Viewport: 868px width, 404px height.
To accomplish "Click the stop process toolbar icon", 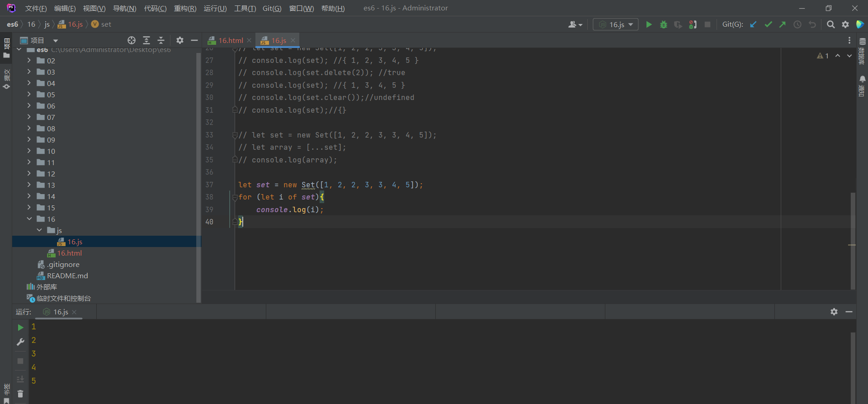I will pos(708,24).
